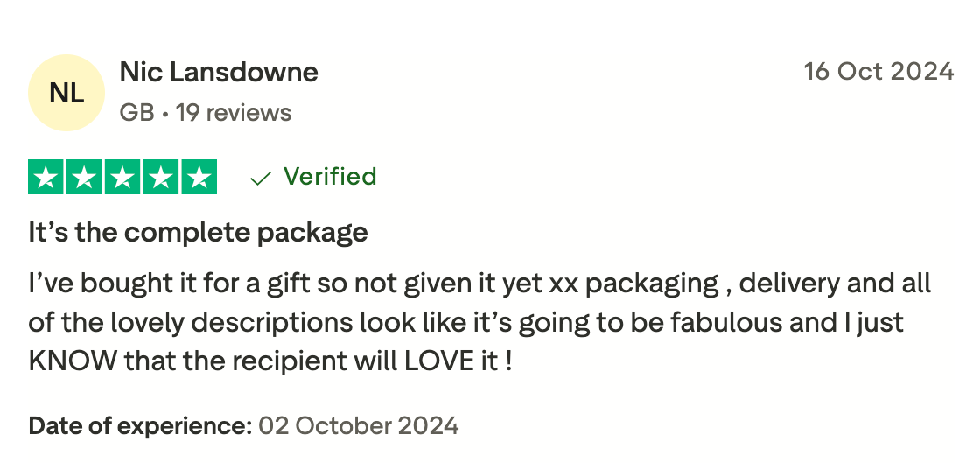980x463 pixels.
Task: Click the Verified checkmark icon
Action: [260, 179]
